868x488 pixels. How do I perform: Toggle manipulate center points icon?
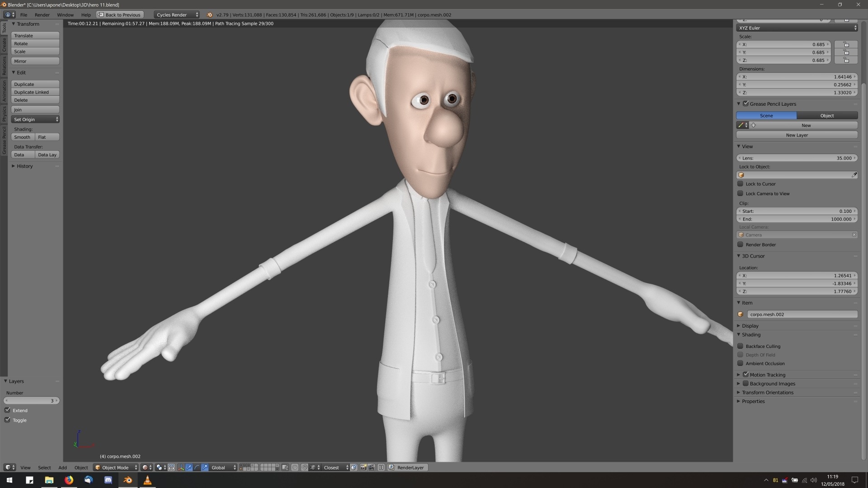(x=171, y=468)
